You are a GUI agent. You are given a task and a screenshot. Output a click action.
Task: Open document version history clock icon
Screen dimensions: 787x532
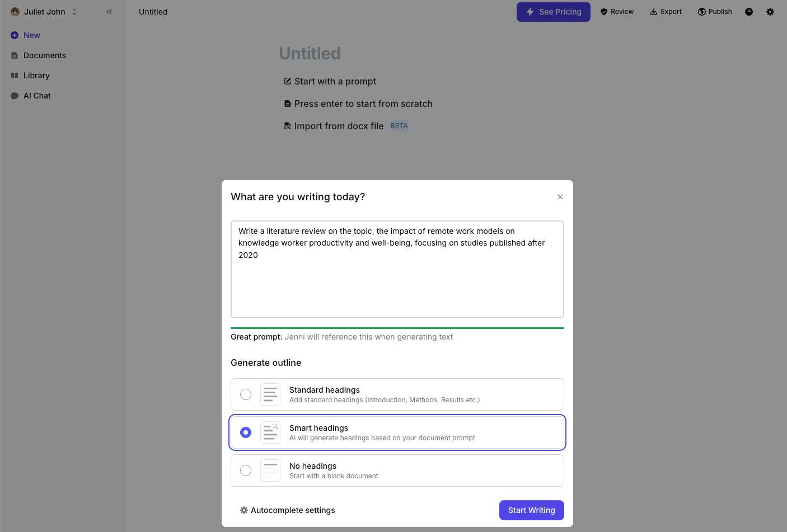(x=749, y=11)
